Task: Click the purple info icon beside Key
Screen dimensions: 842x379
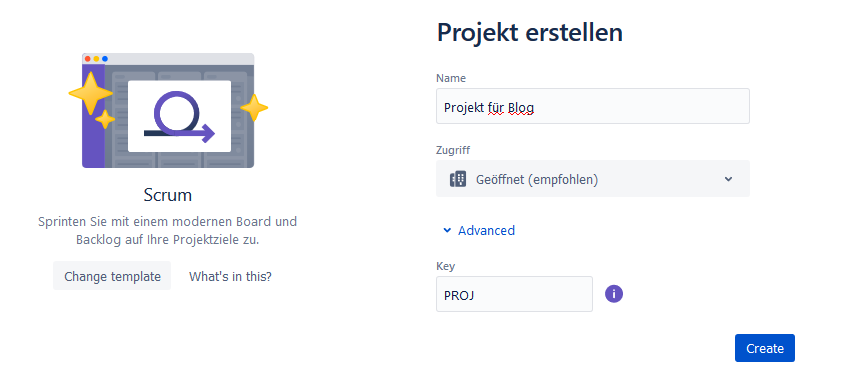Action: coord(614,294)
